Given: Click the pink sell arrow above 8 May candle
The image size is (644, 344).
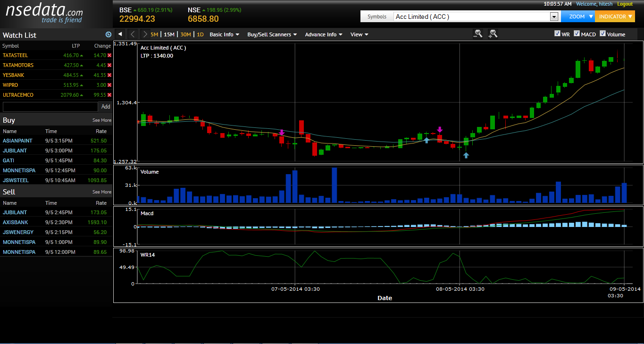Looking at the screenshot, I should tap(440, 129).
